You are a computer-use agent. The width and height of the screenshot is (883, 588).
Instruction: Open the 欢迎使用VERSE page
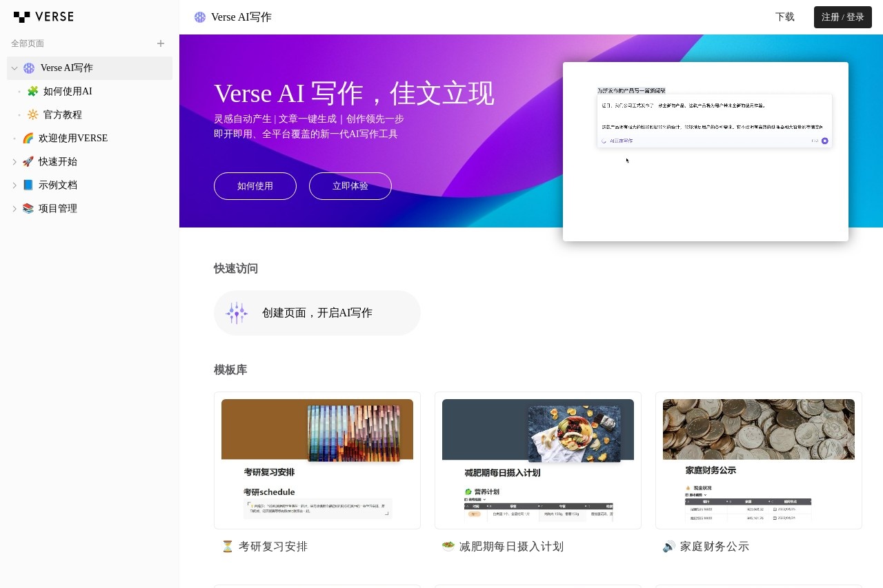[x=73, y=138]
